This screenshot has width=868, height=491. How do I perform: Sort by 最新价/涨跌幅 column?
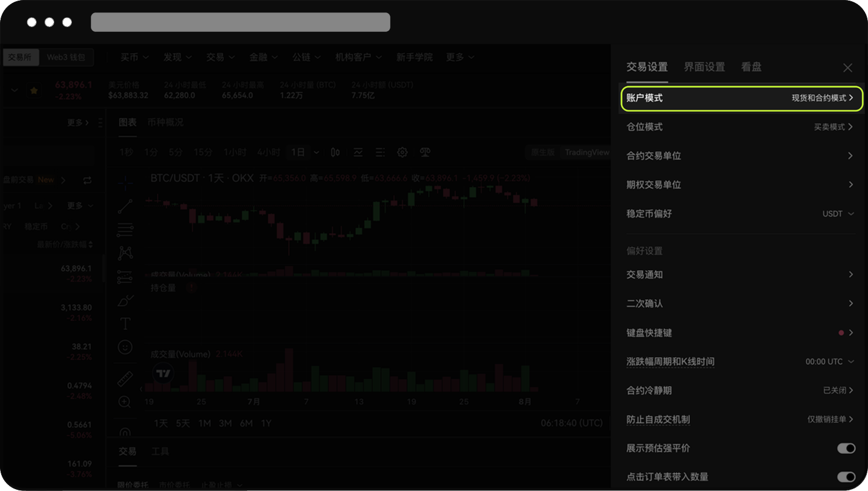65,244
